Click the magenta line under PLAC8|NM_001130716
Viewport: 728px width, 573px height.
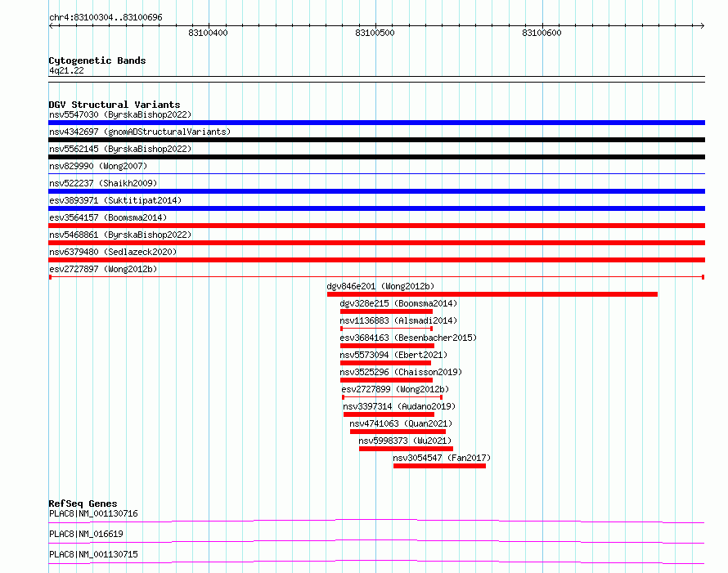coord(376,521)
